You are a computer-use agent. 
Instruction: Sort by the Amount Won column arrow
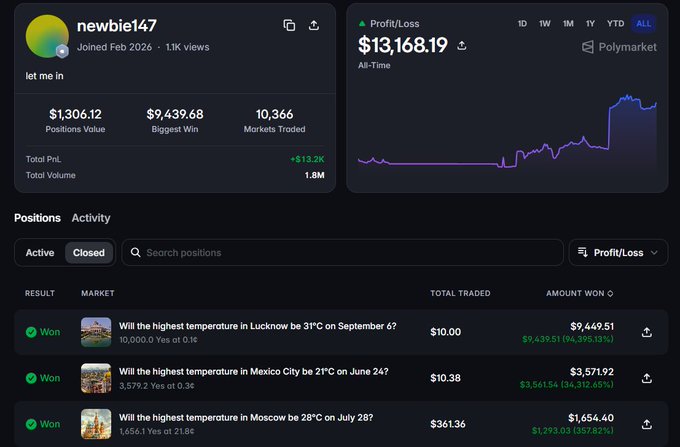pyautogui.click(x=610, y=294)
